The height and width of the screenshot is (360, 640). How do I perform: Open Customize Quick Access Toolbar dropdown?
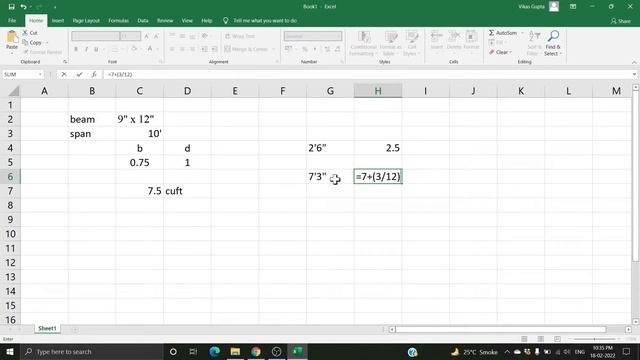click(55, 7)
